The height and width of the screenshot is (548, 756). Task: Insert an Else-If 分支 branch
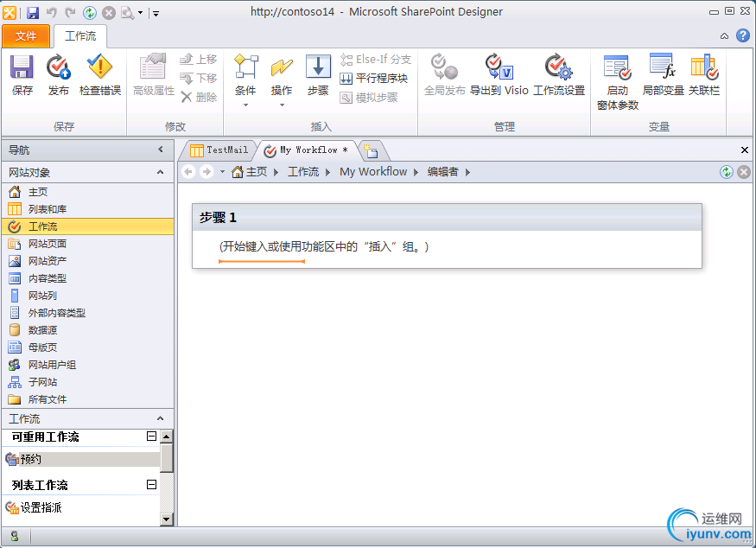(x=376, y=60)
